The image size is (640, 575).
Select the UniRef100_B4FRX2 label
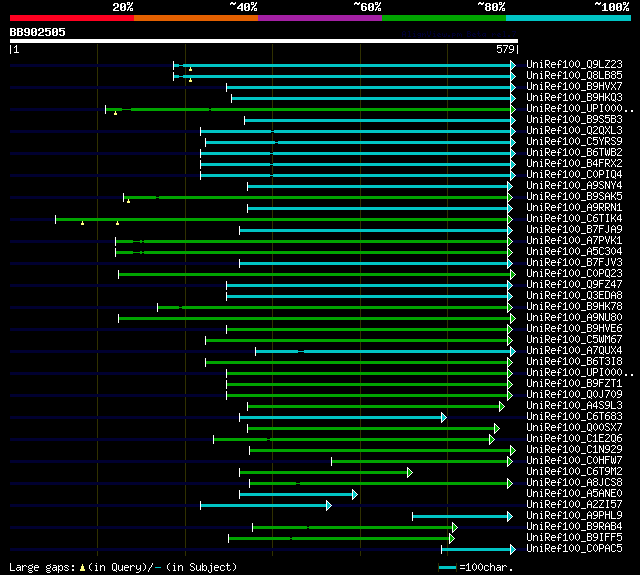(574, 164)
